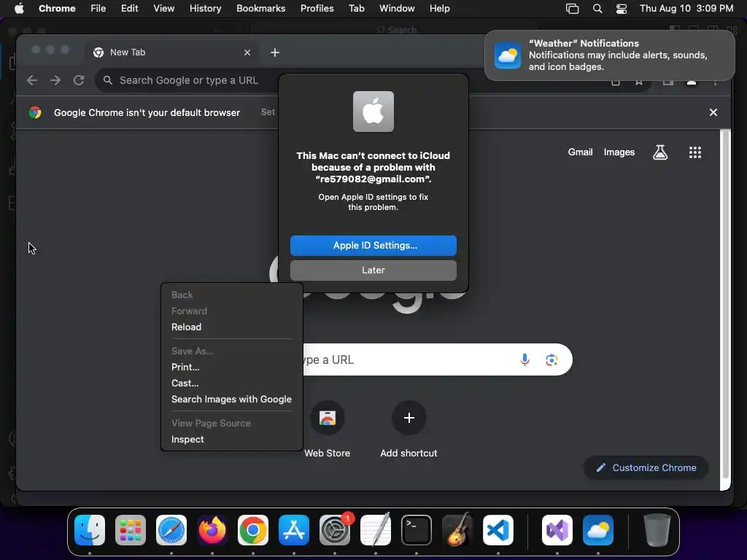Dismiss the default browser infobar
The height and width of the screenshot is (560, 747).
tap(713, 112)
